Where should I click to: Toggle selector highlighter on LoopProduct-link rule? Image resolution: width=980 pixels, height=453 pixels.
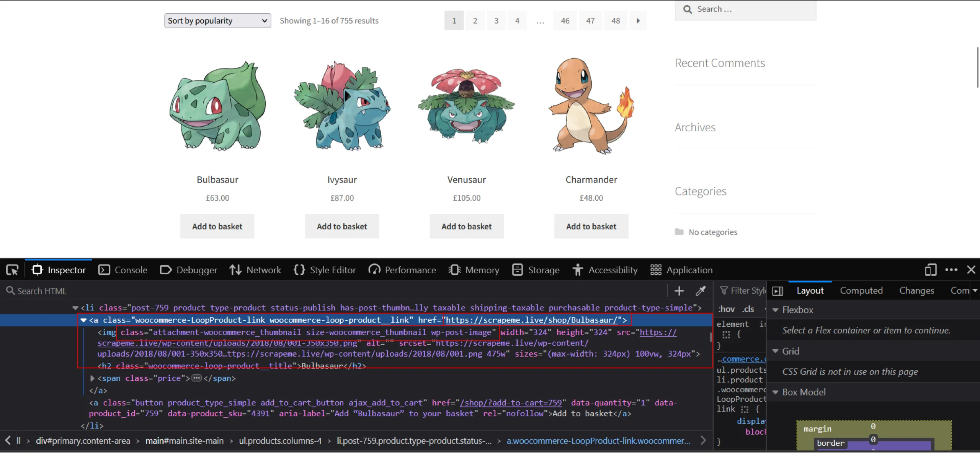[x=744, y=409]
